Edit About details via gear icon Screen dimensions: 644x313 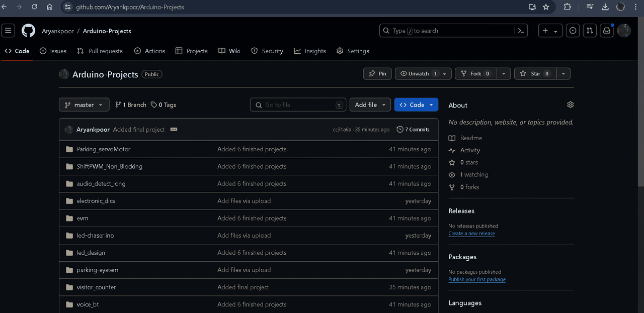tap(570, 105)
